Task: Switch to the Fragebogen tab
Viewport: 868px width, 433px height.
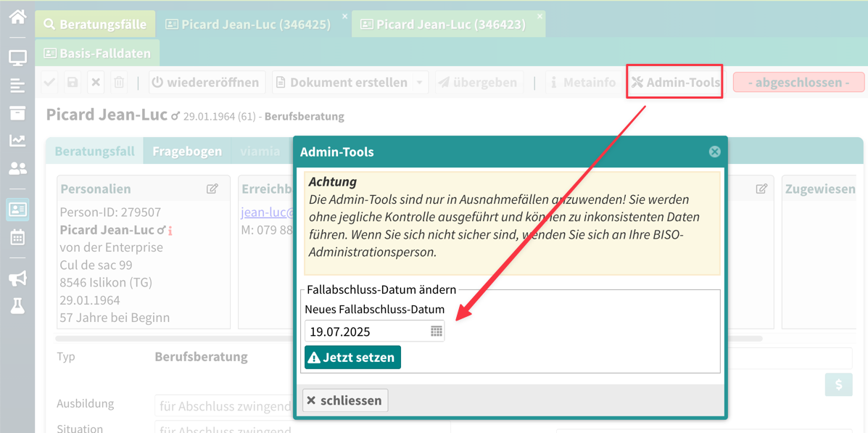Action: (x=187, y=151)
